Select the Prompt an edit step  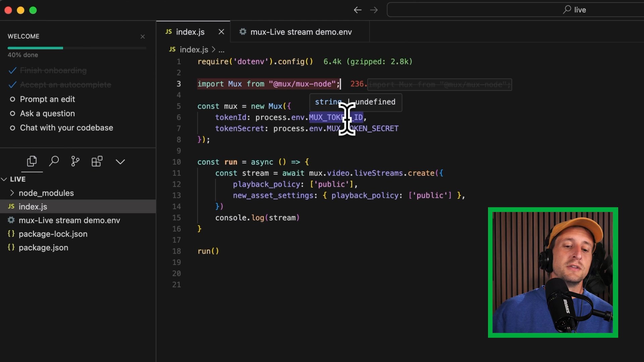pyautogui.click(x=47, y=99)
